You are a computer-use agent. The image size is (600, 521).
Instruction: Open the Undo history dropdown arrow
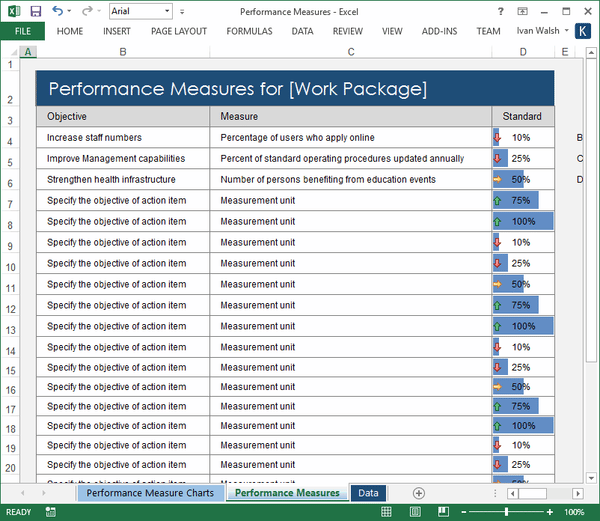(68, 12)
